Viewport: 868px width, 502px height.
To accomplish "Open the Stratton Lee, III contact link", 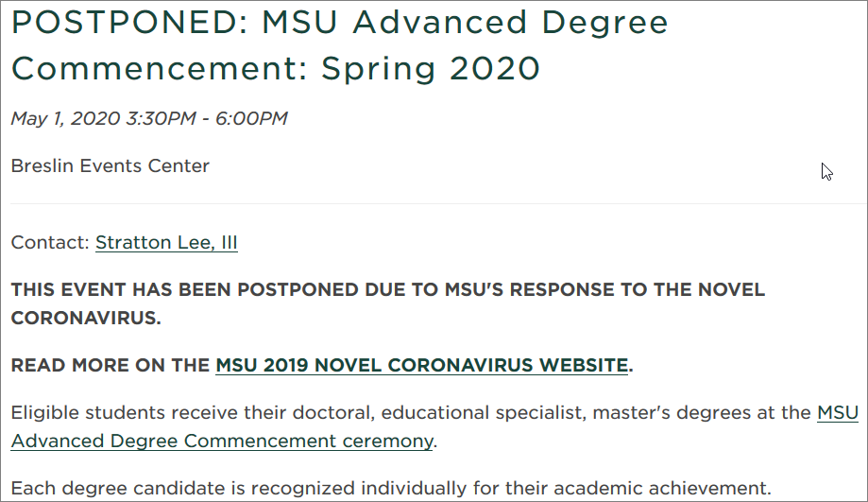I will (x=166, y=243).
